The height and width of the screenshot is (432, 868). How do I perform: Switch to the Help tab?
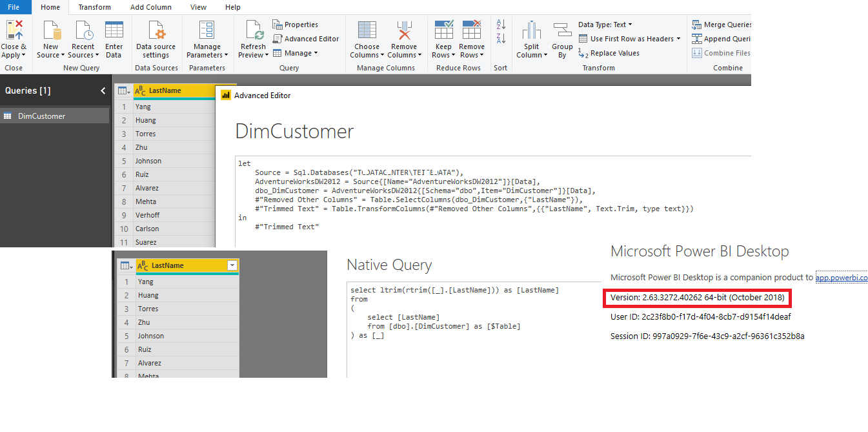233,7
